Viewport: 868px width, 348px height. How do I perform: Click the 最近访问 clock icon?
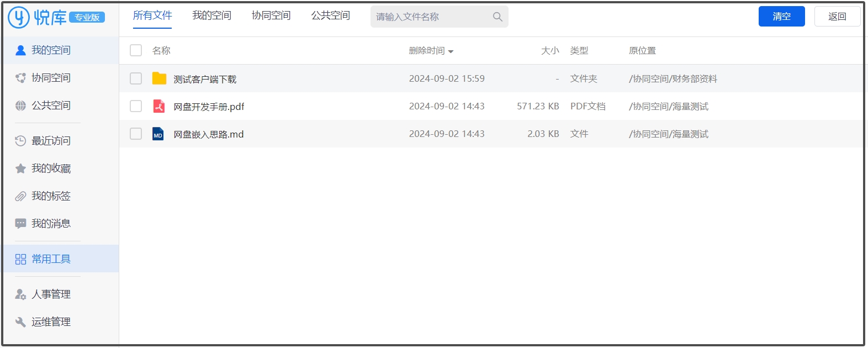point(20,141)
